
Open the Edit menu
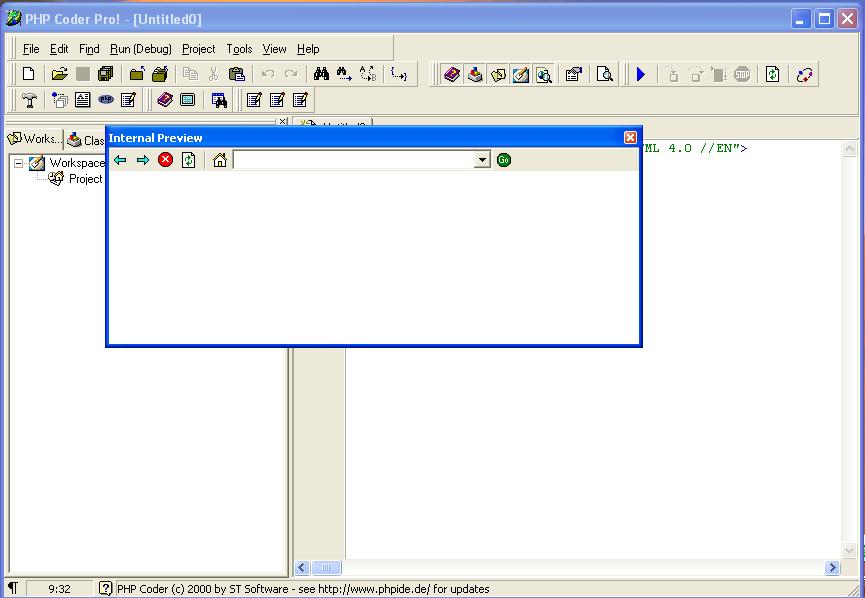59,49
